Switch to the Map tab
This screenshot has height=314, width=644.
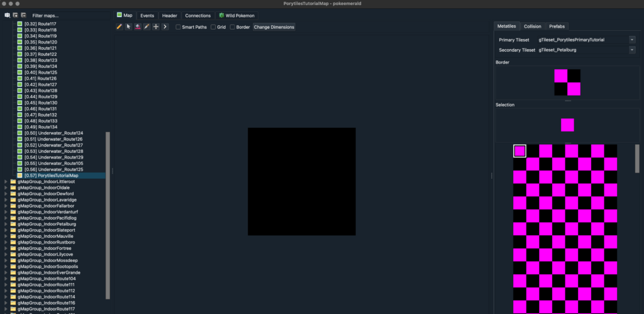125,15
